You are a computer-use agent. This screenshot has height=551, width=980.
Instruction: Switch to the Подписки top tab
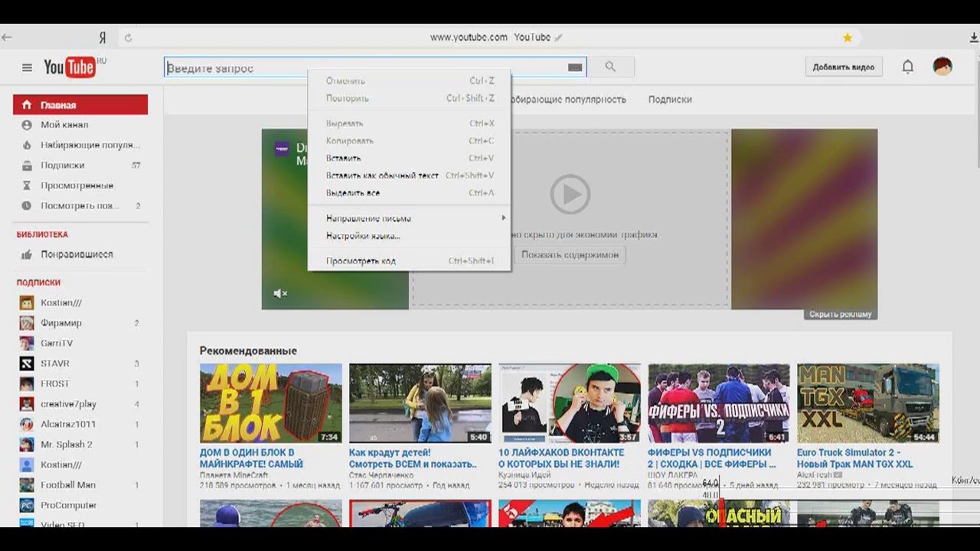[x=670, y=99]
